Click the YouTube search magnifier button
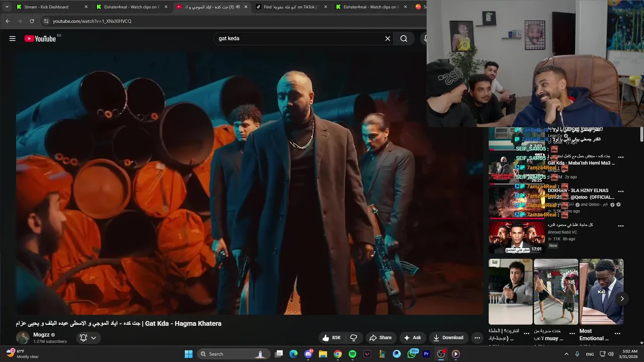 (404, 39)
